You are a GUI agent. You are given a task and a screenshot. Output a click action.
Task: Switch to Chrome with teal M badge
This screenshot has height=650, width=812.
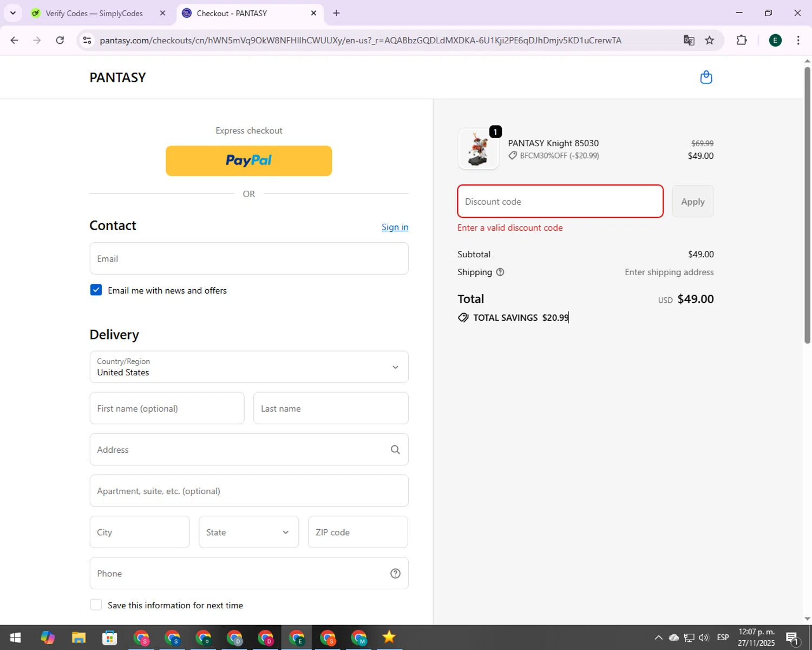tap(359, 638)
